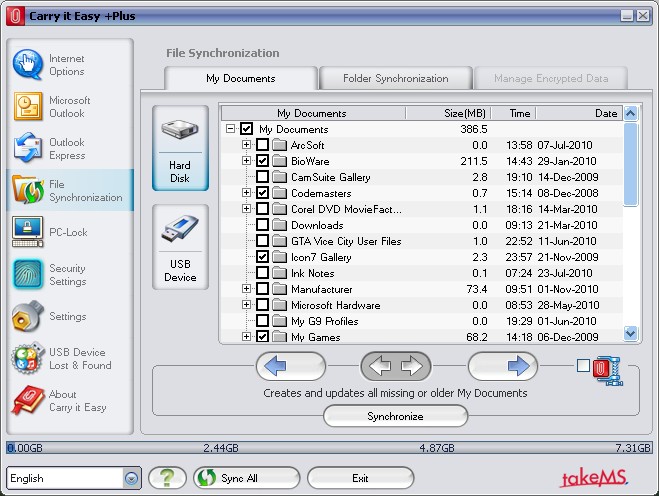Screen dimensions: 659x496
Task: Check the Corel DVD MovieFact checkbox
Action: point(263,208)
